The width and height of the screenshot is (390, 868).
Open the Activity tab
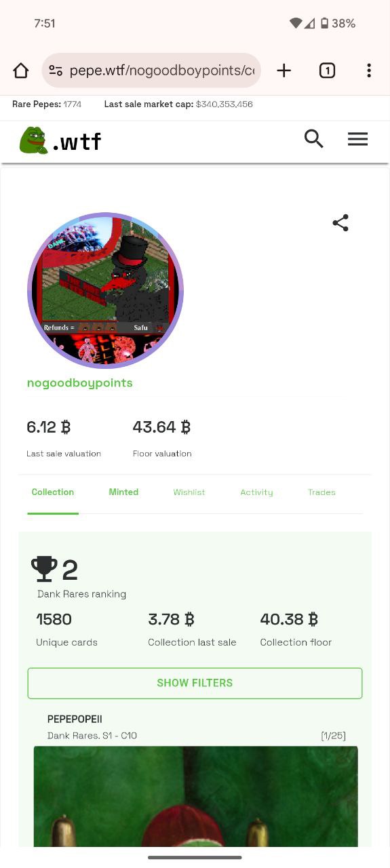pyautogui.click(x=256, y=492)
